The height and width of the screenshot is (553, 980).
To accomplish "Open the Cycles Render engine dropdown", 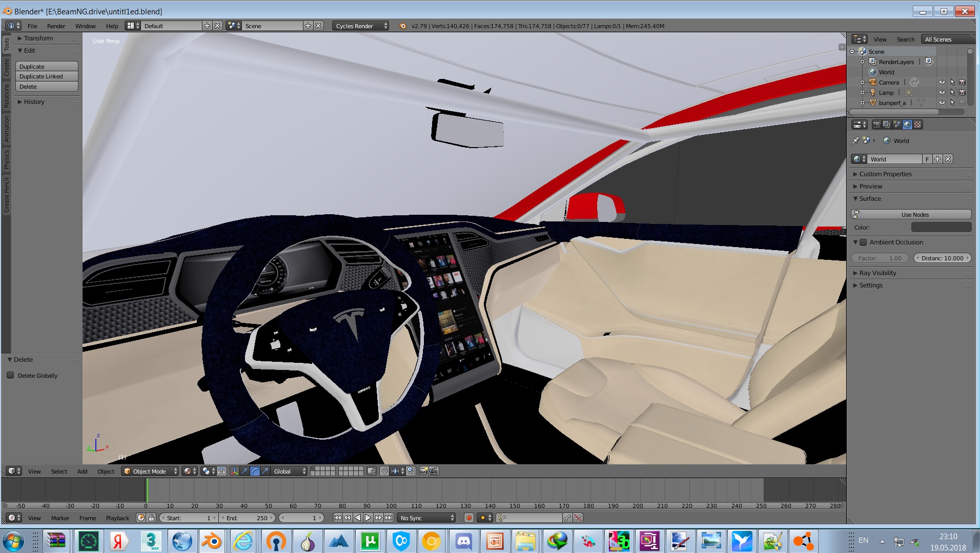I will tap(360, 26).
